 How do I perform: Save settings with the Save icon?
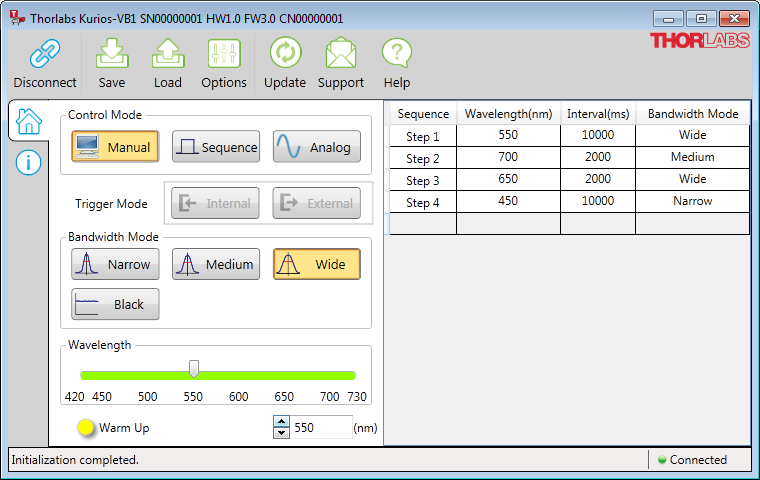112,53
